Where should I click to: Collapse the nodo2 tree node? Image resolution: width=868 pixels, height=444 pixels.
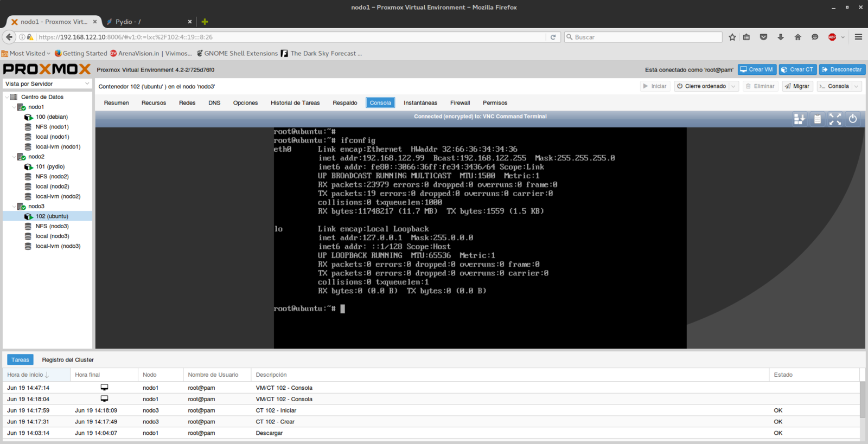pos(14,157)
